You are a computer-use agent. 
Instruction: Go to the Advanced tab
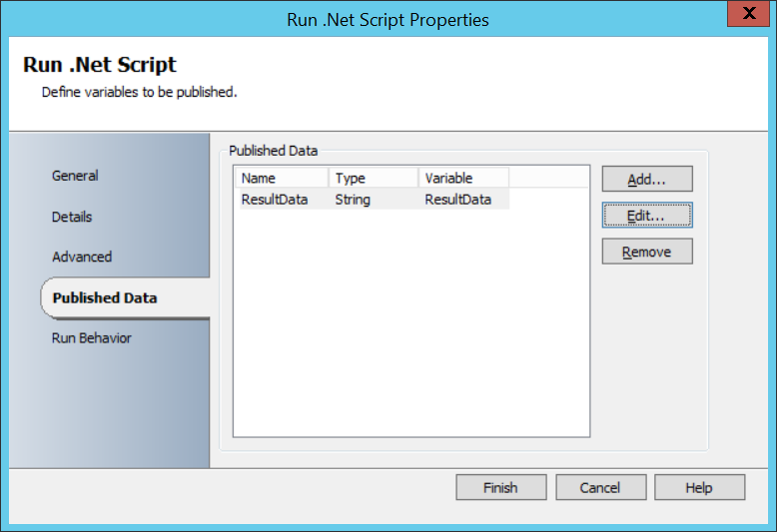(x=82, y=258)
